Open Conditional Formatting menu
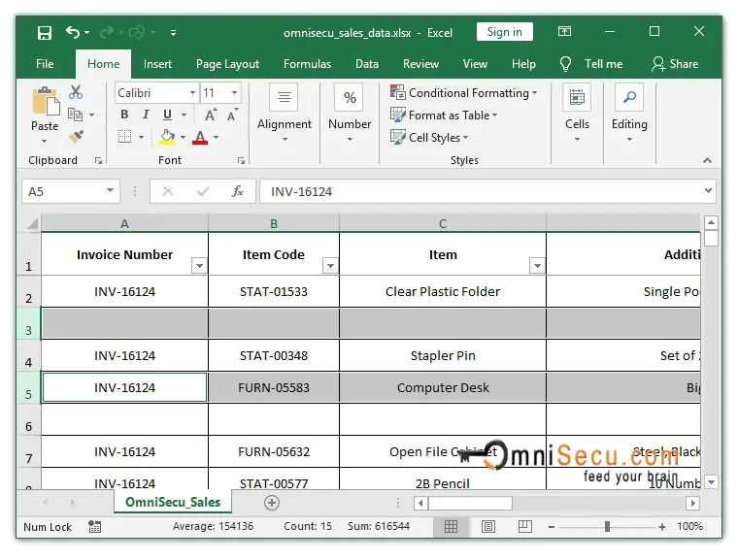 click(x=464, y=93)
